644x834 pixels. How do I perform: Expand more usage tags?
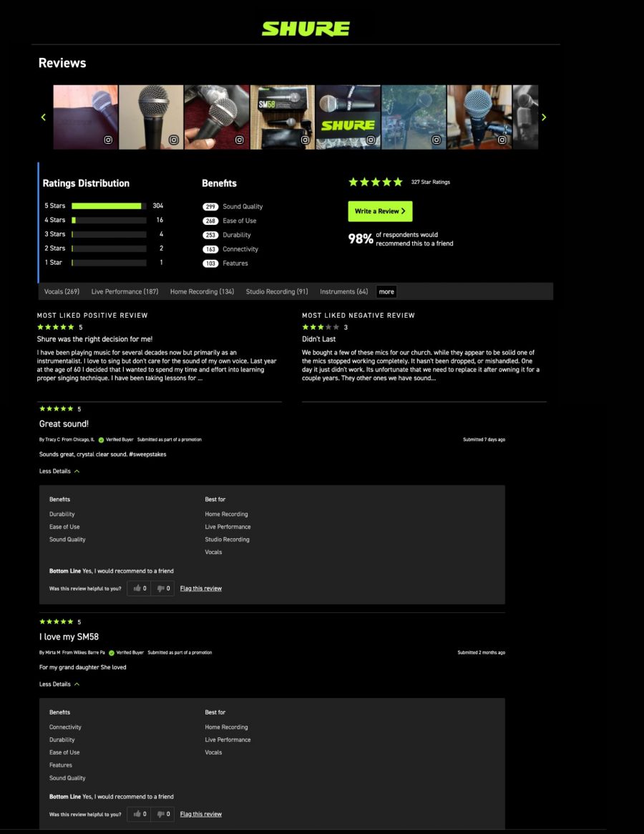386,291
